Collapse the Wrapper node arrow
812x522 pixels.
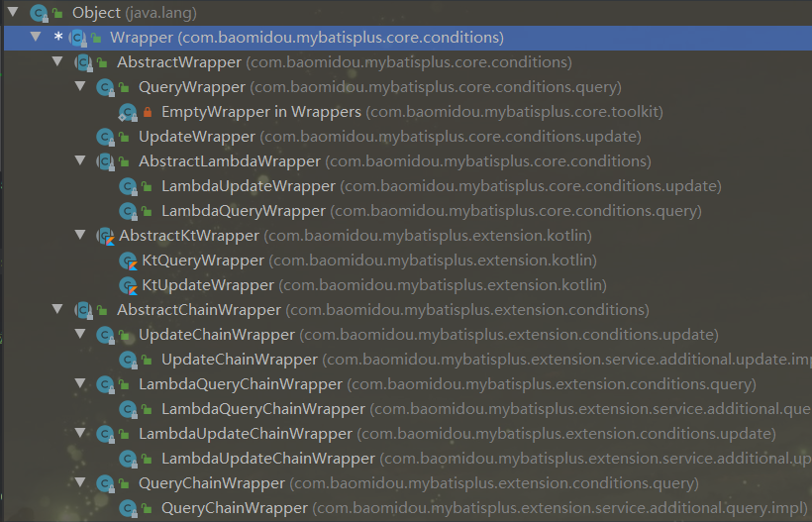pyautogui.click(x=36, y=37)
